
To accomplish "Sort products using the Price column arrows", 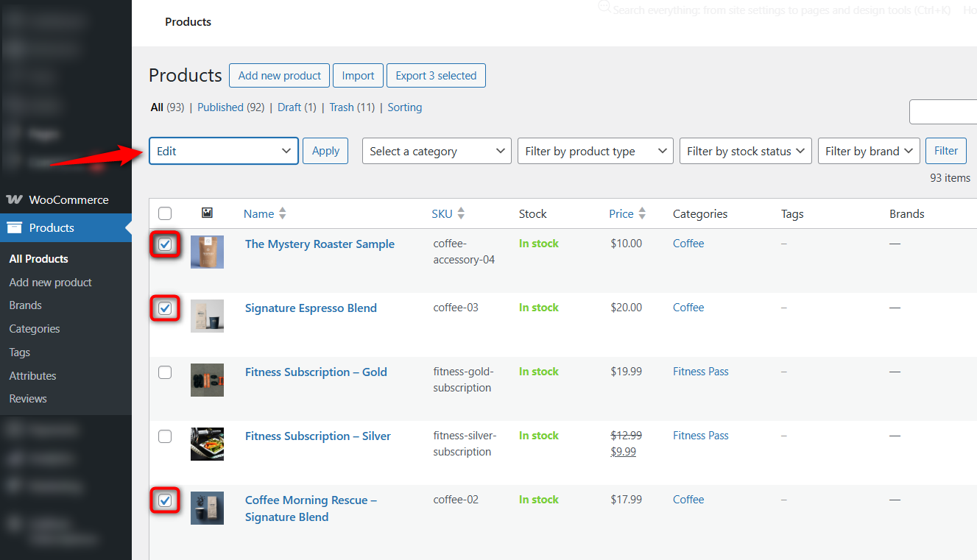I will tap(642, 213).
